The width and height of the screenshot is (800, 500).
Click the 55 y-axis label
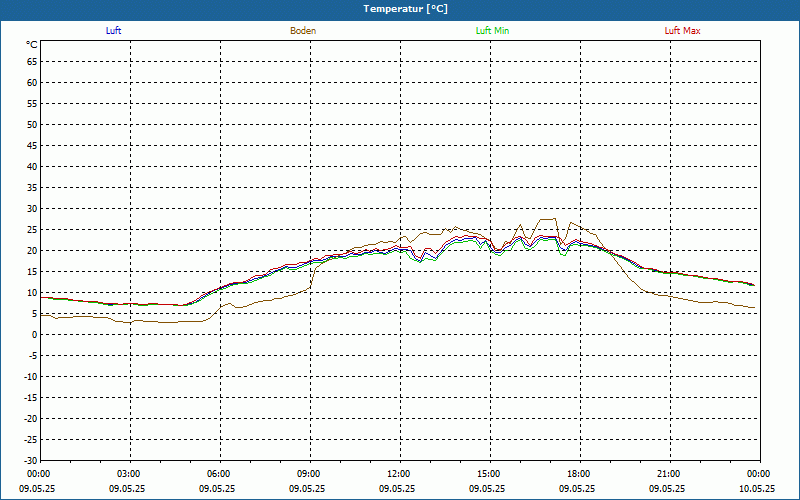coord(32,104)
